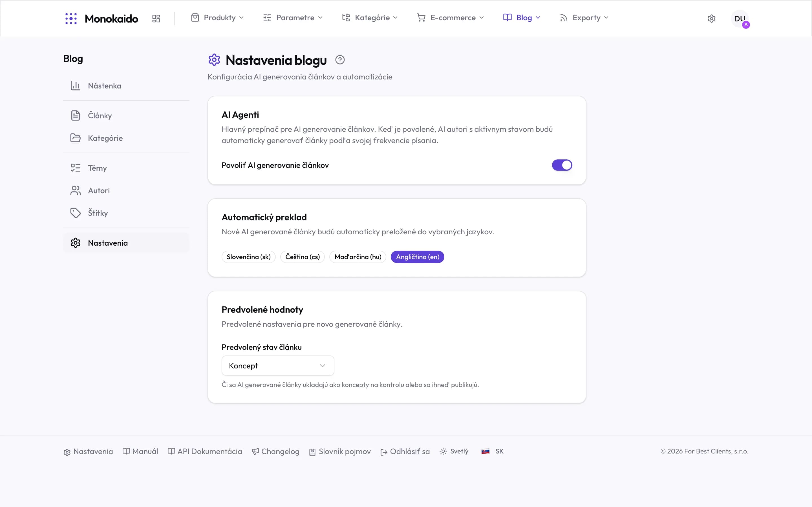Deselect the Angličtina (en) language chip
812x507 pixels.
click(x=417, y=257)
